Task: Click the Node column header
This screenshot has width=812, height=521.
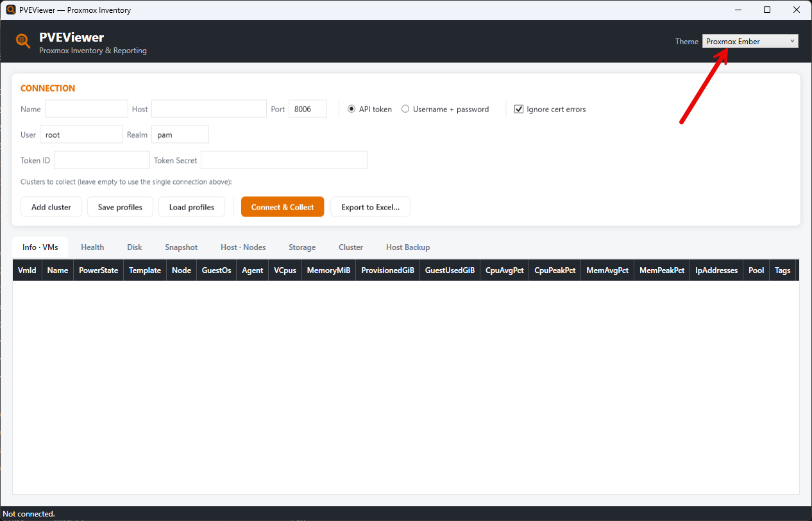Action: (x=182, y=270)
